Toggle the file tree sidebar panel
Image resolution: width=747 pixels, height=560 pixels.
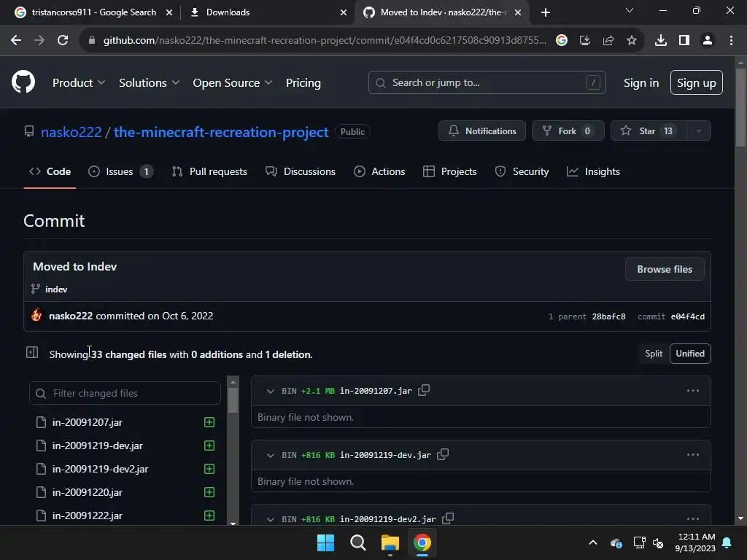pos(32,352)
